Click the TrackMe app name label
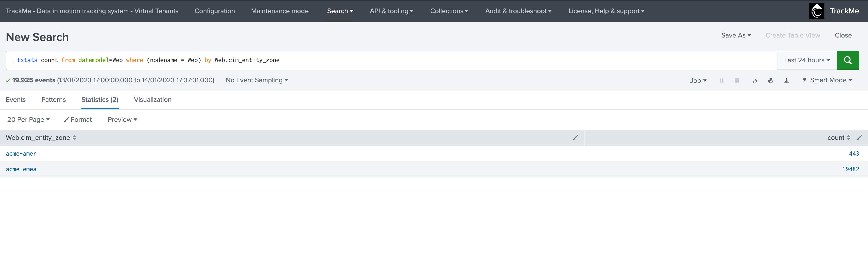Screen dimensions: 868x264 pyautogui.click(x=844, y=11)
